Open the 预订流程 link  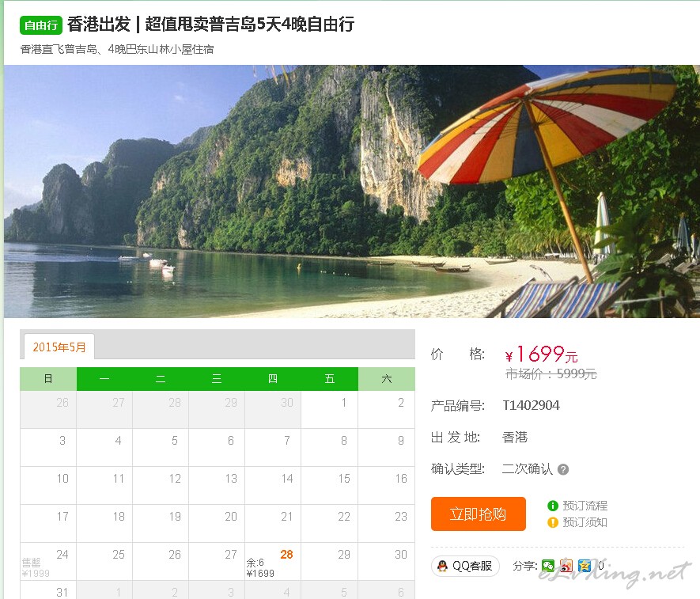[x=585, y=506]
